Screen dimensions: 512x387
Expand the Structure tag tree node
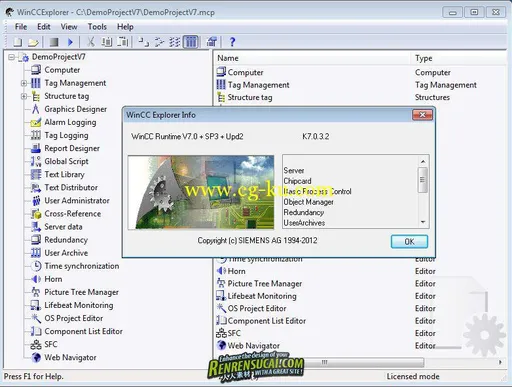click(x=24, y=96)
